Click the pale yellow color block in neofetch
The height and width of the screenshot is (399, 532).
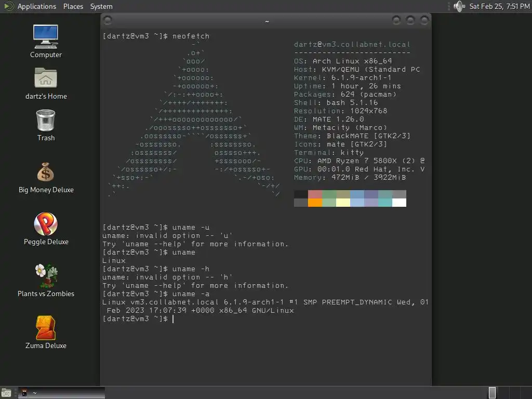click(x=343, y=203)
